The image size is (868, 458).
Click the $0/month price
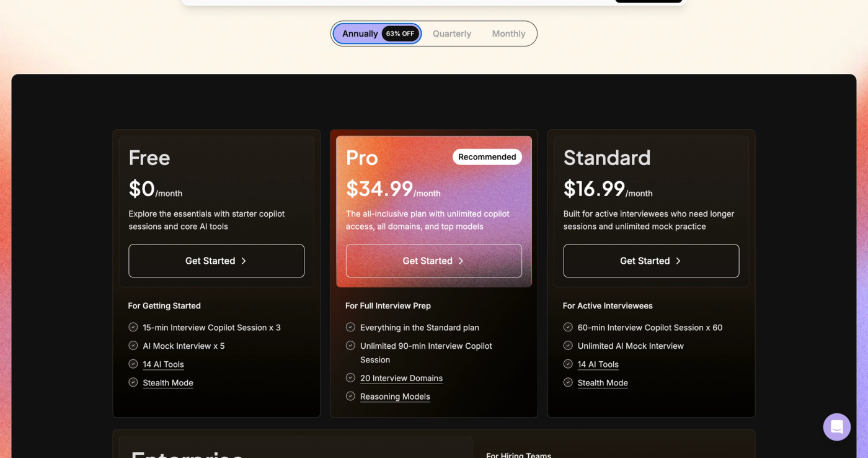click(x=156, y=189)
